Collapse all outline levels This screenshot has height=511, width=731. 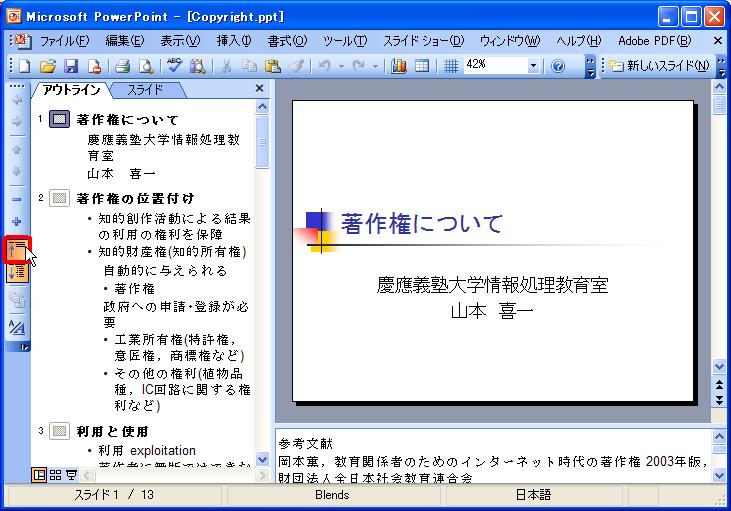pos(17,250)
